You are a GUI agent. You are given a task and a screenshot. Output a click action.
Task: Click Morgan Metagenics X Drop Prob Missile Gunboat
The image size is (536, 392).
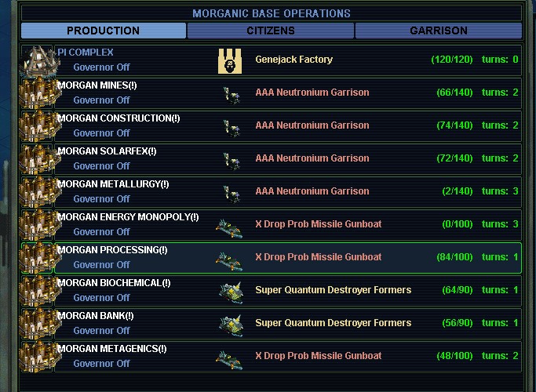[x=318, y=356]
